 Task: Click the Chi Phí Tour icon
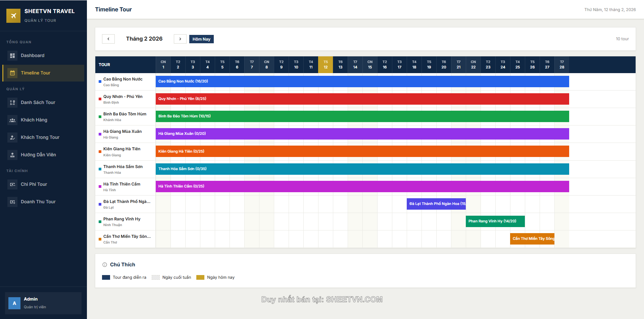12,184
